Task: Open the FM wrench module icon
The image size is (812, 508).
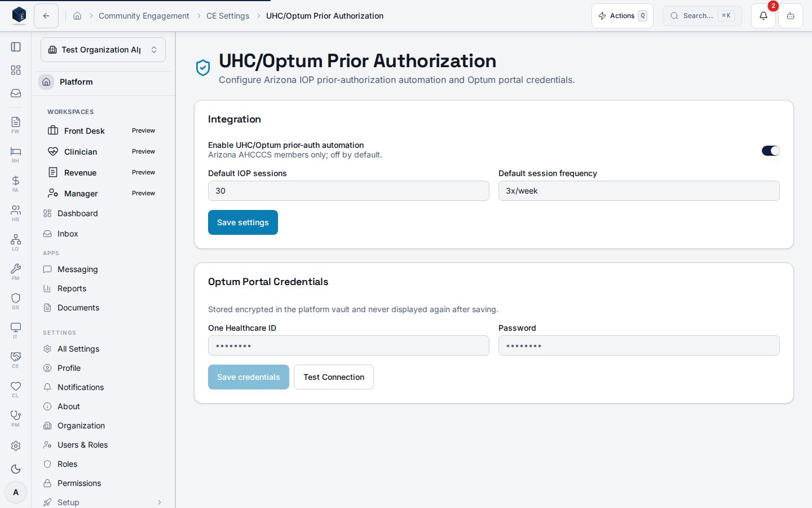Action: pyautogui.click(x=16, y=271)
